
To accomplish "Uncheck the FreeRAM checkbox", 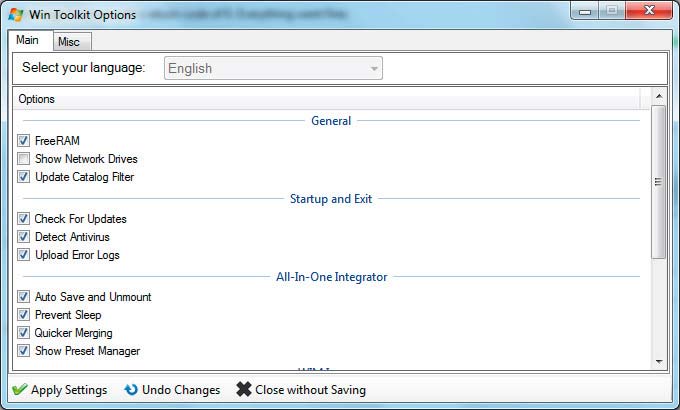I will pos(23,141).
